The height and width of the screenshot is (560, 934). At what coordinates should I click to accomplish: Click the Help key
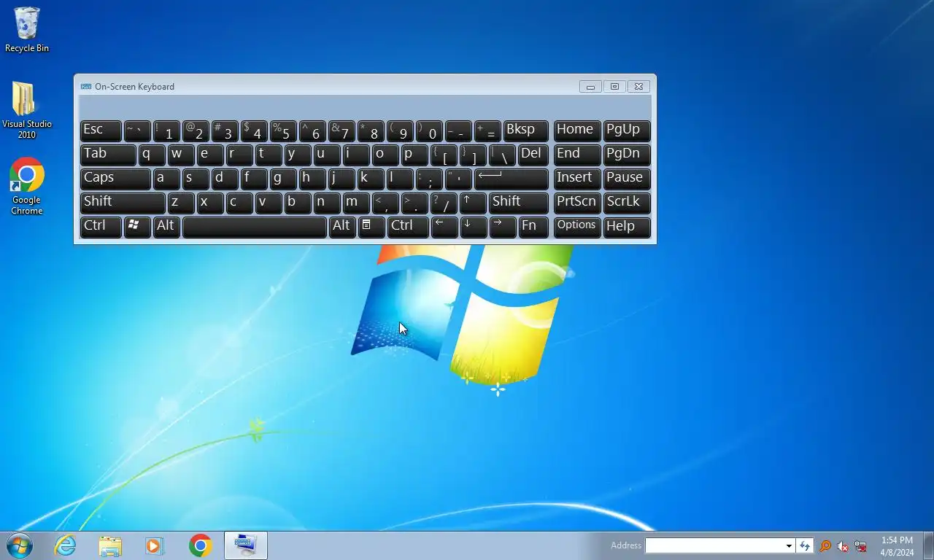pos(627,226)
